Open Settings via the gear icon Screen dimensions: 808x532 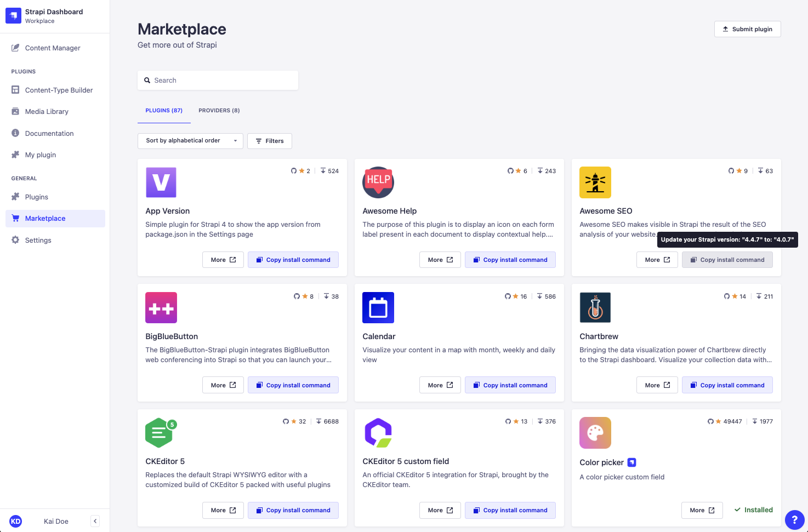pos(15,240)
